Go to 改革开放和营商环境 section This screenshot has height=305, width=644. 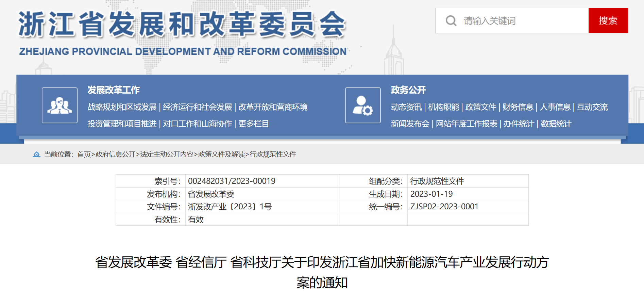point(273,107)
